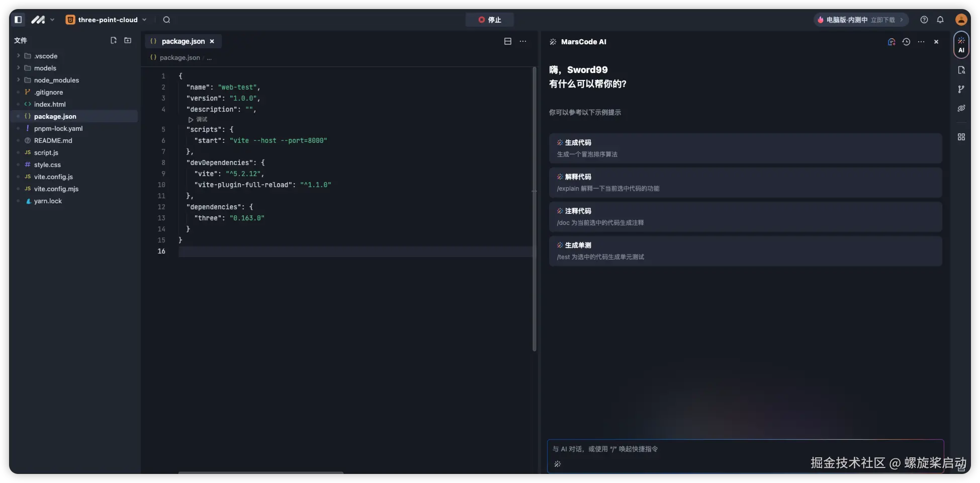The image size is (980, 483).
Task: Open the help question-mark icon
Action: pyautogui.click(x=924, y=20)
